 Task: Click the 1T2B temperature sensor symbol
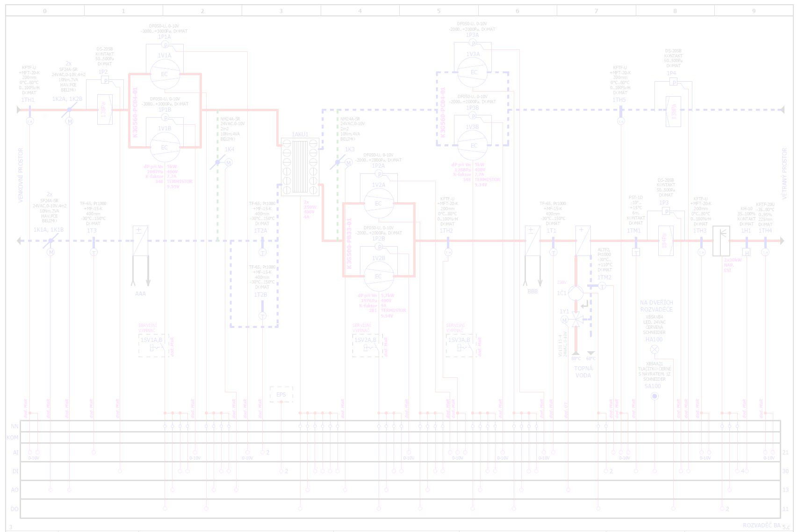(x=262, y=316)
